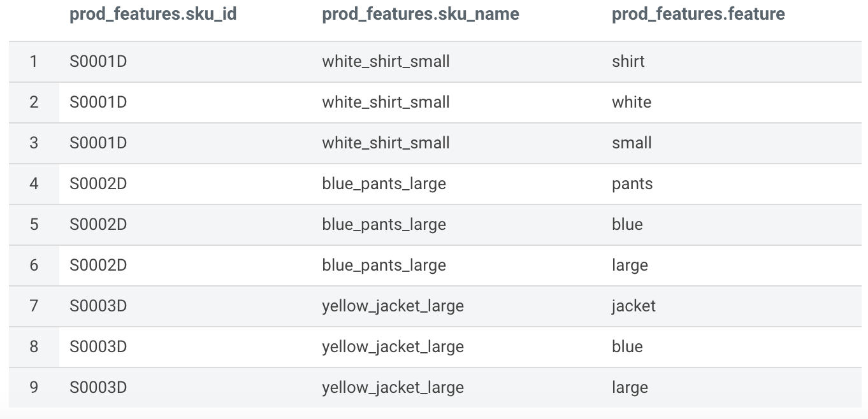Click yellow_jacket_large in row 7
The width and height of the screenshot is (868, 419).
pyautogui.click(x=393, y=306)
